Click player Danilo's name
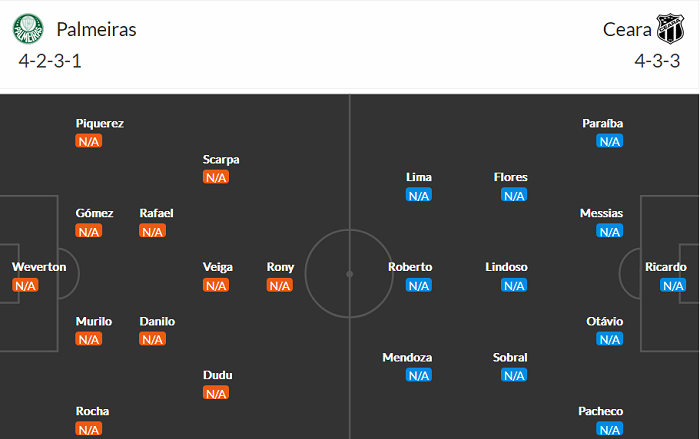Image resolution: width=700 pixels, height=439 pixels. (x=157, y=321)
